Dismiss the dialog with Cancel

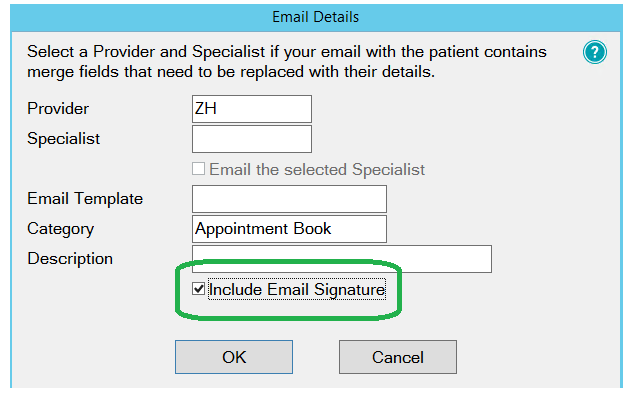(x=398, y=357)
